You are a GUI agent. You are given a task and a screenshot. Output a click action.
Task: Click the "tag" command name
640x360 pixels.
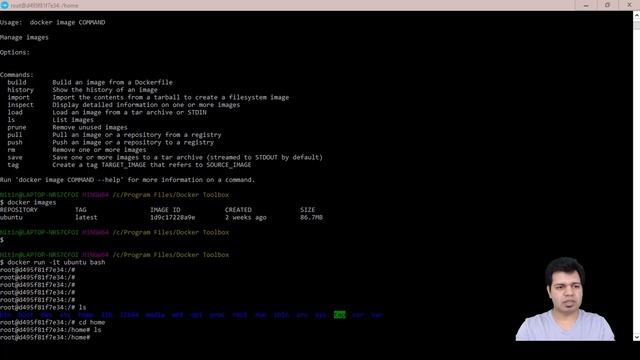13,165
